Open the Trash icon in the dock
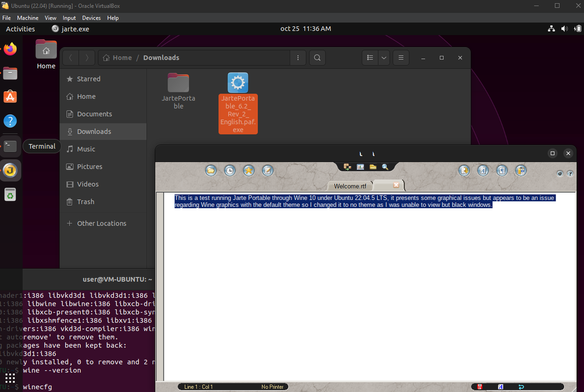Screen dimensions: 584x392 [x=10, y=195]
